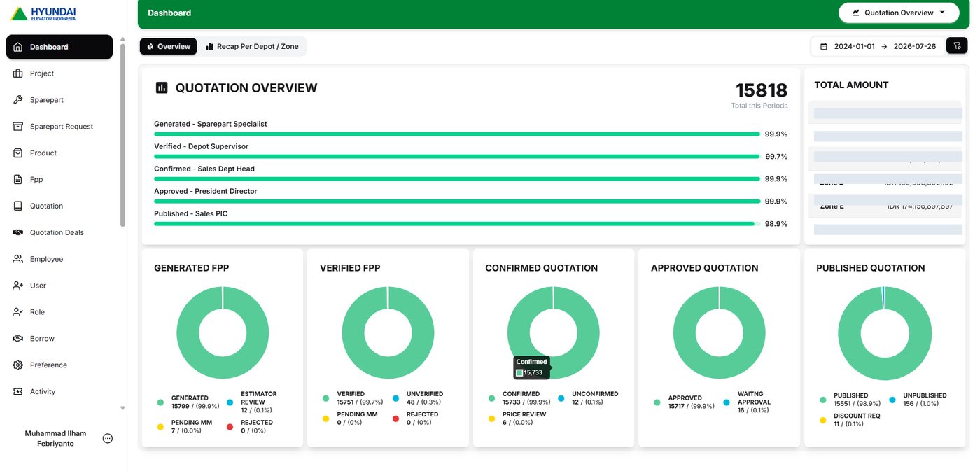Image resolution: width=980 pixels, height=471 pixels.
Task: Click the Generated FPP donut chart
Action: point(223,333)
